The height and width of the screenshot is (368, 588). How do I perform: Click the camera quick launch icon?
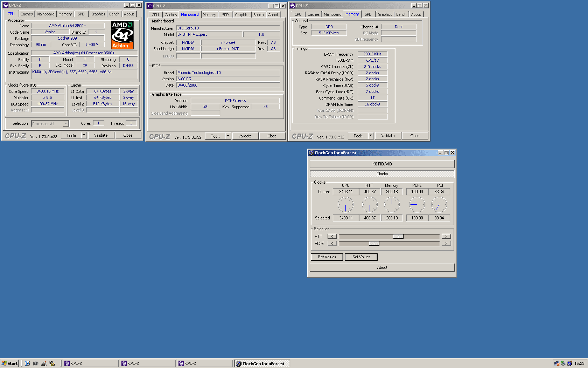[35, 363]
